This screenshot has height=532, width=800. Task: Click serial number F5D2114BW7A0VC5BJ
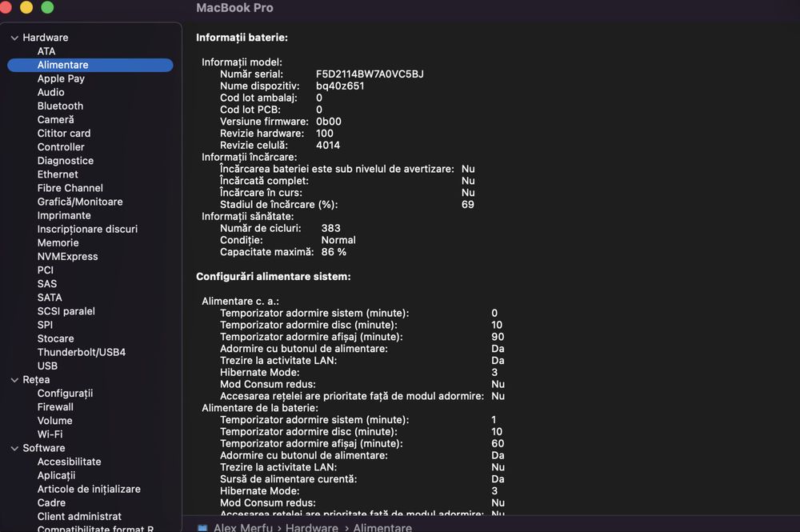pos(370,74)
